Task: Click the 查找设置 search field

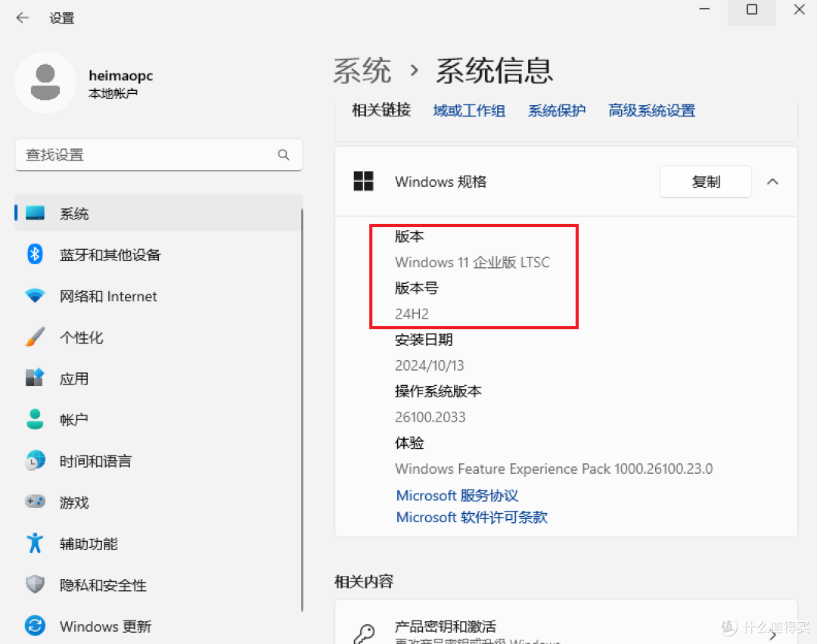Action: [x=159, y=154]
